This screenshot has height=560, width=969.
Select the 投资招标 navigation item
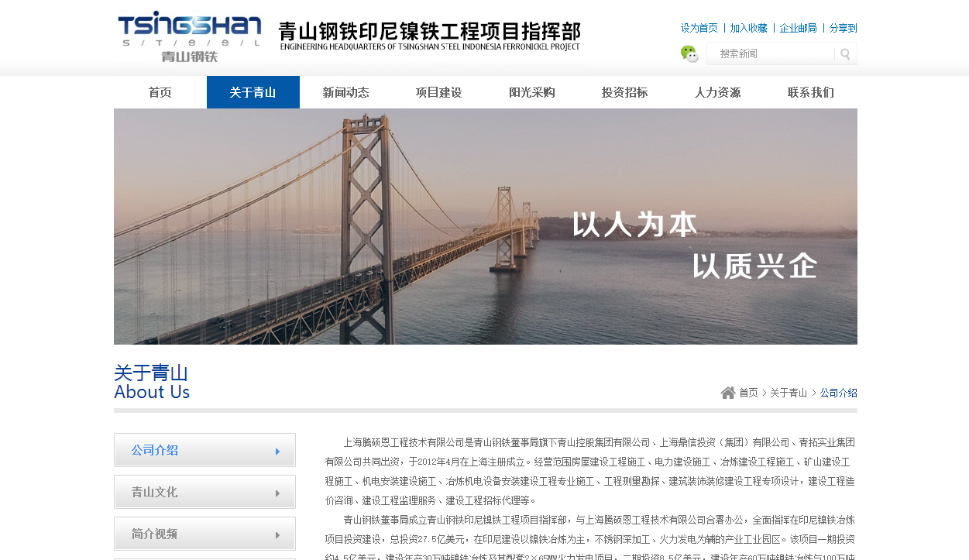[x=625, y=92]
